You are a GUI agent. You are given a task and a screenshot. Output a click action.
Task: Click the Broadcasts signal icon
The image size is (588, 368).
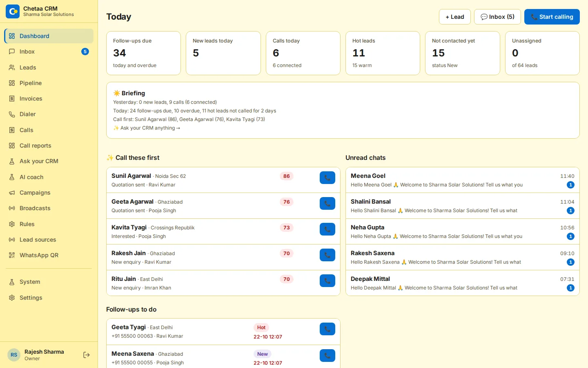(x=12, y=208)
